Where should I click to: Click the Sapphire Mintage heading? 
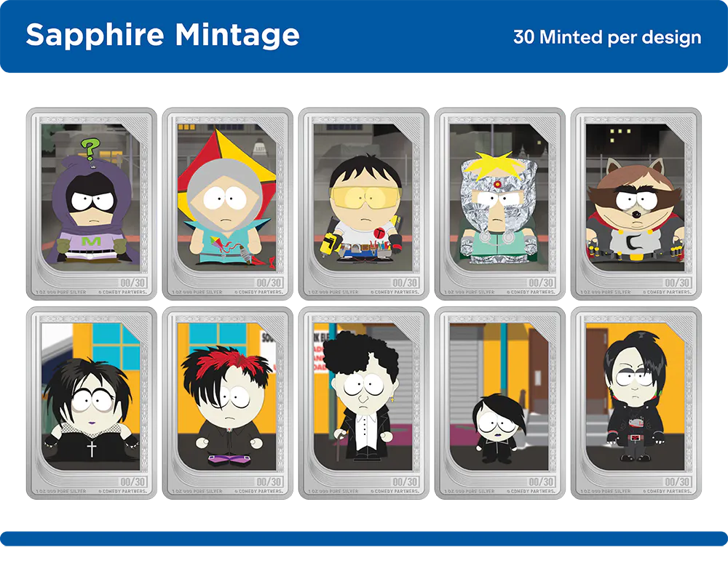[162, 36]
